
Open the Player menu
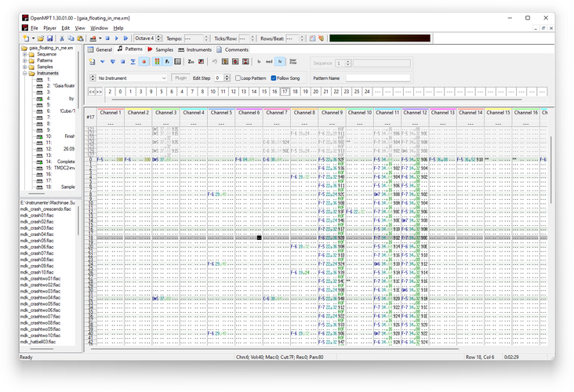pos(49,27)
